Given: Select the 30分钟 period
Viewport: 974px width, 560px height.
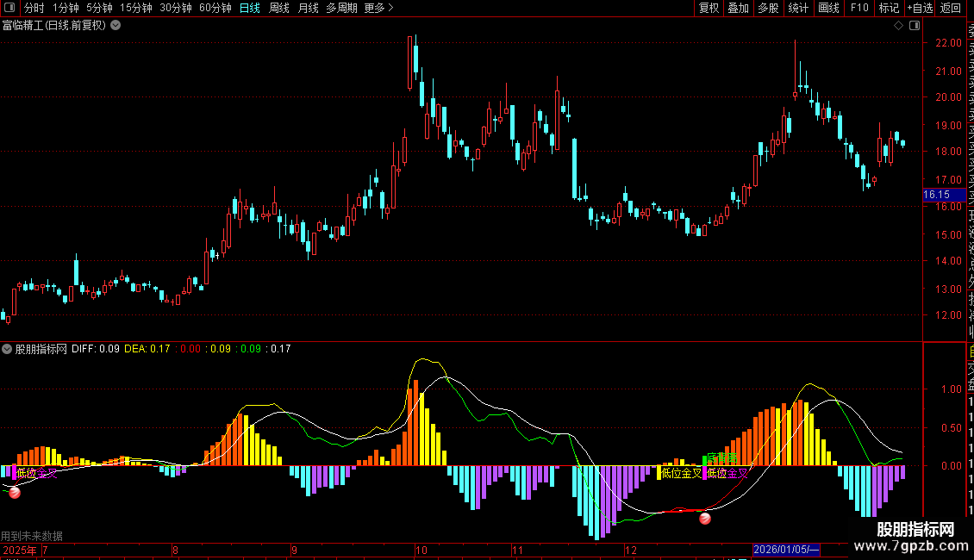Looking at the screenshot, I should coord(176,8).
